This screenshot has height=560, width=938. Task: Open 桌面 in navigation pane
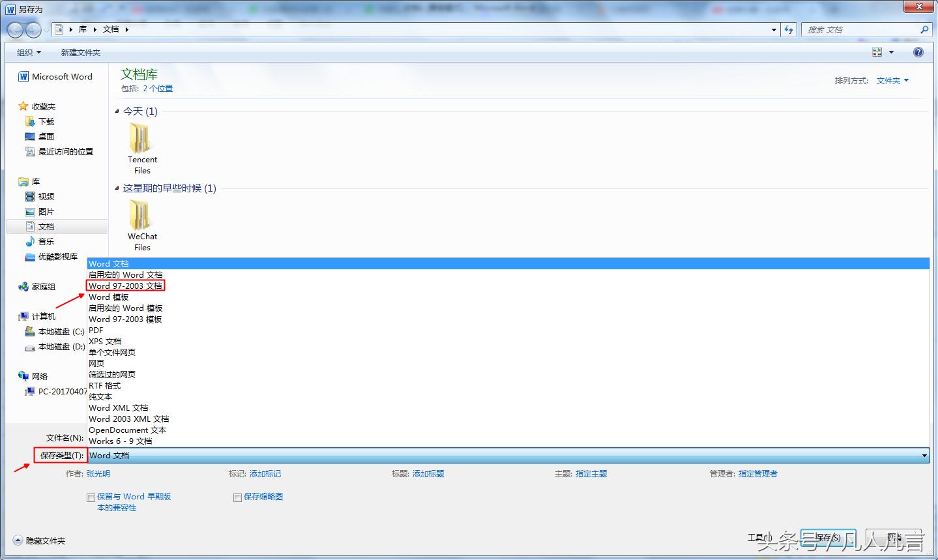[40, 136]
